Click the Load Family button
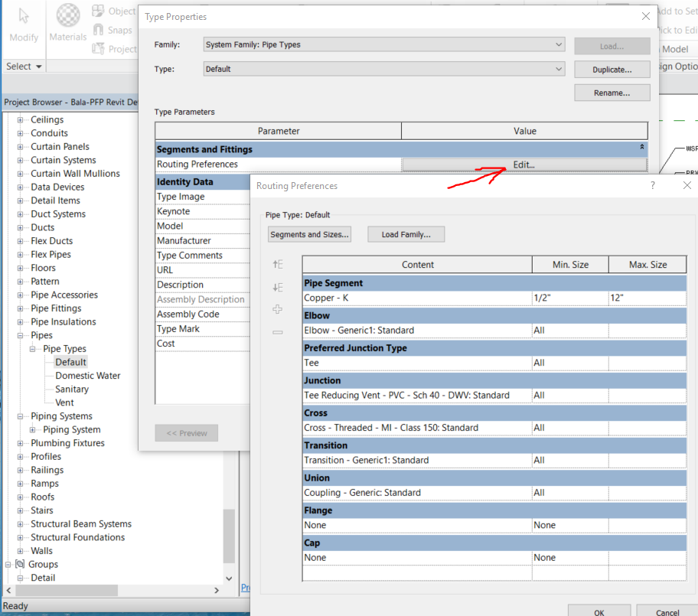The height and width of the screenshot is (616, 698). [x=406, y=234]
